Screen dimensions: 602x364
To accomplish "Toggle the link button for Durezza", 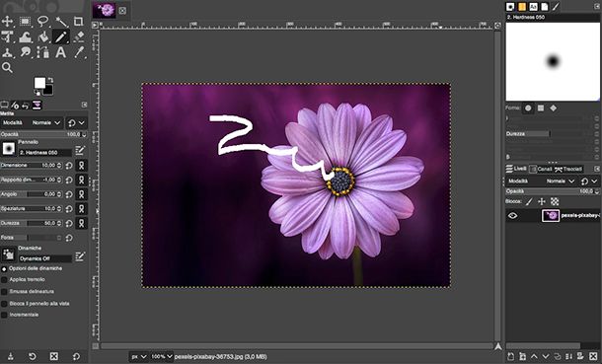I will 81,223.
